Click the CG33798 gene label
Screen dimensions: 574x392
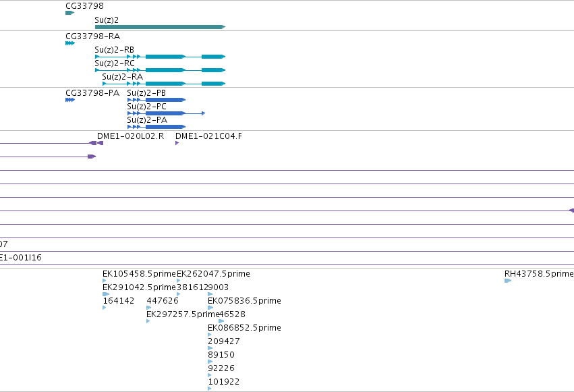click(84, 6)
